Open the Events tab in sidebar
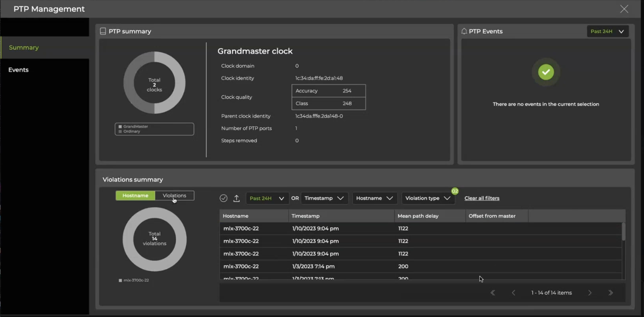 pos(18,70)
